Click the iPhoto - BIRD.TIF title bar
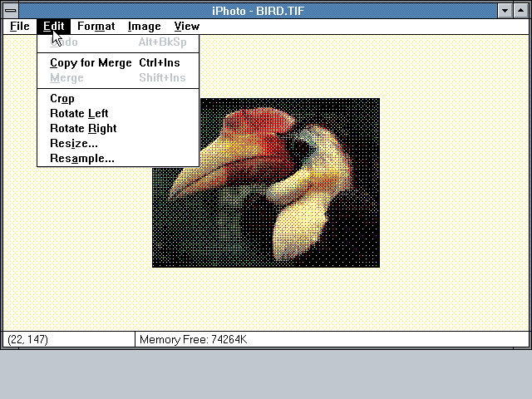532x399 pixels. point(258,11)
